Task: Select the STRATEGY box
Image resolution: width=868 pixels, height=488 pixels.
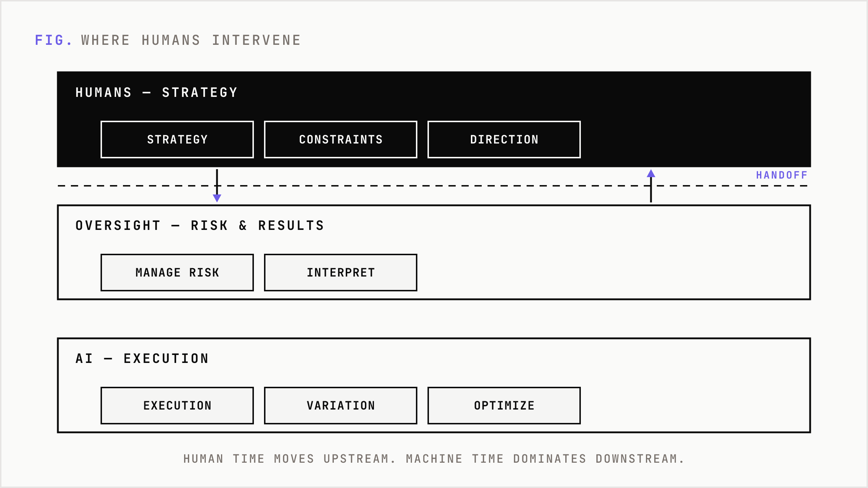Action: pyautogui.click(x=177, y=140)
